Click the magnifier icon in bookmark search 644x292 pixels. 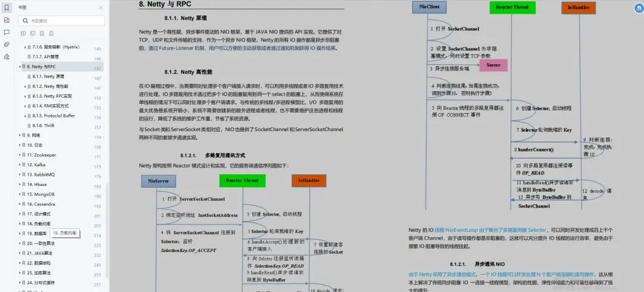click(26, 20)
